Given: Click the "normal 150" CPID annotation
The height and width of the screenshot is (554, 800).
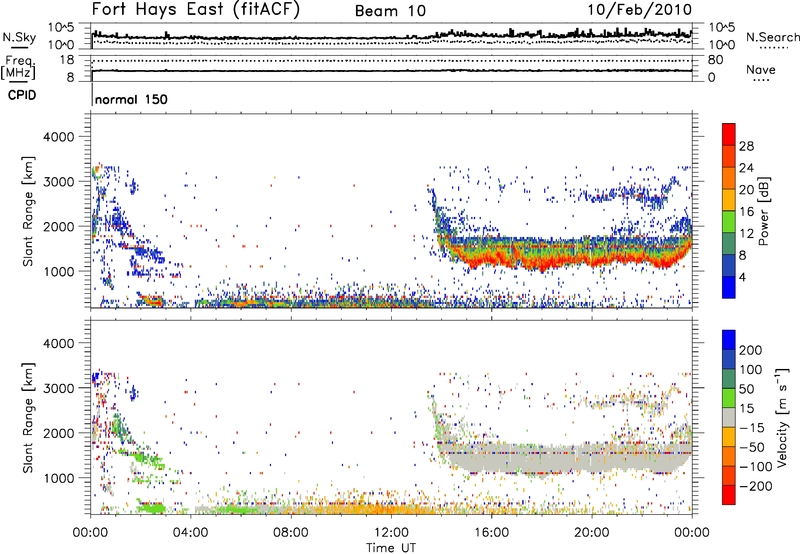Looking at the screenshot, I should (x=131, y=99).
